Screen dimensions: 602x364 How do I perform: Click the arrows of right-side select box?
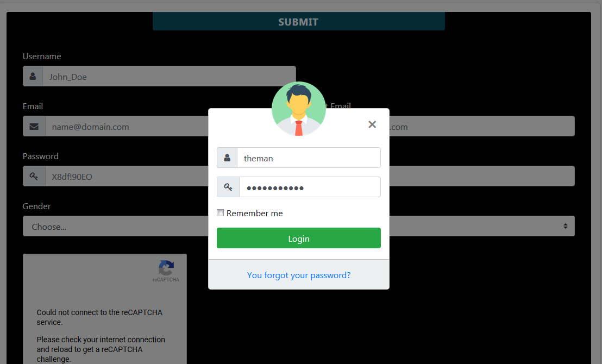(x=566, y=226)
